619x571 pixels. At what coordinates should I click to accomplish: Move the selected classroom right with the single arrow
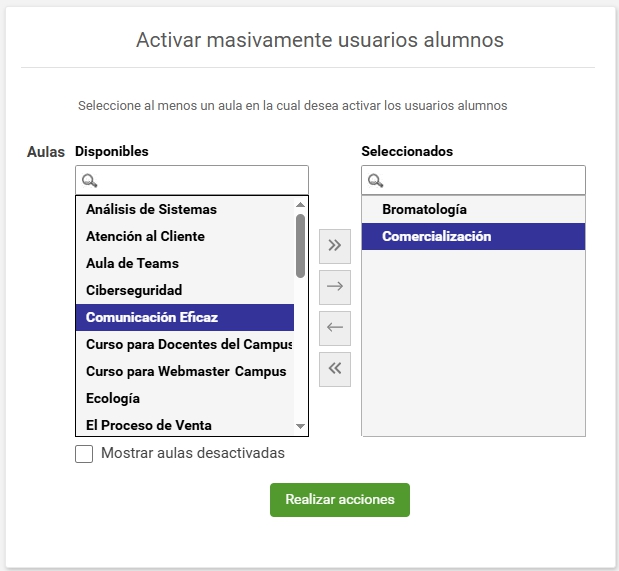coord(335,287)
